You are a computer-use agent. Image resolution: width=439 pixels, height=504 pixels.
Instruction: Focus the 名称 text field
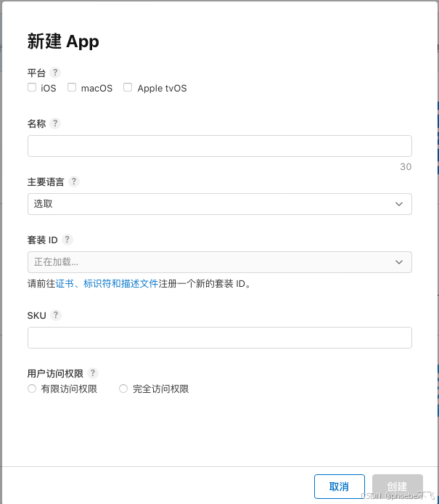pyautogui.click(x=220, y=146)
